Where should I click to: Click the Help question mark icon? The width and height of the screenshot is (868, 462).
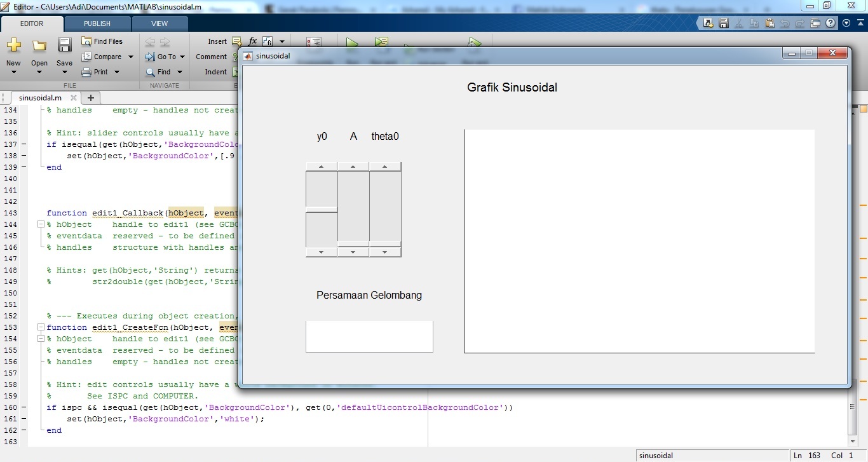coord(831,24)
